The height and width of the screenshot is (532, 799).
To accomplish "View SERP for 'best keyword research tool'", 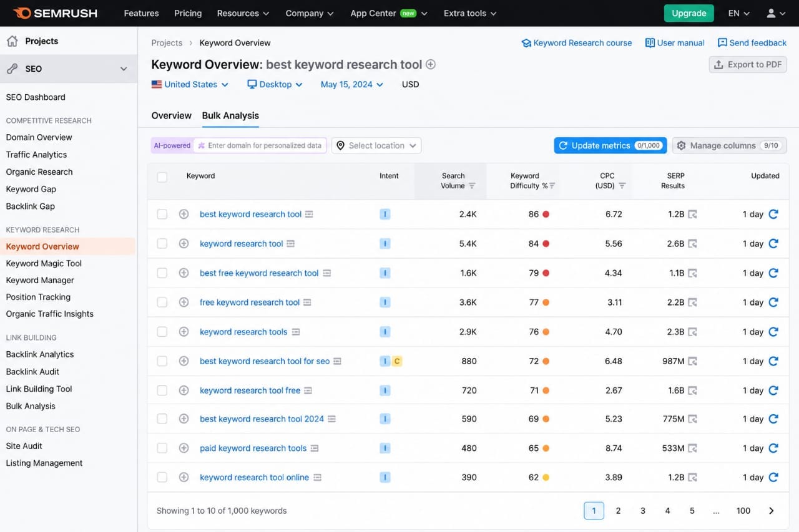I will pyautogui.click(x=692, y=215).
